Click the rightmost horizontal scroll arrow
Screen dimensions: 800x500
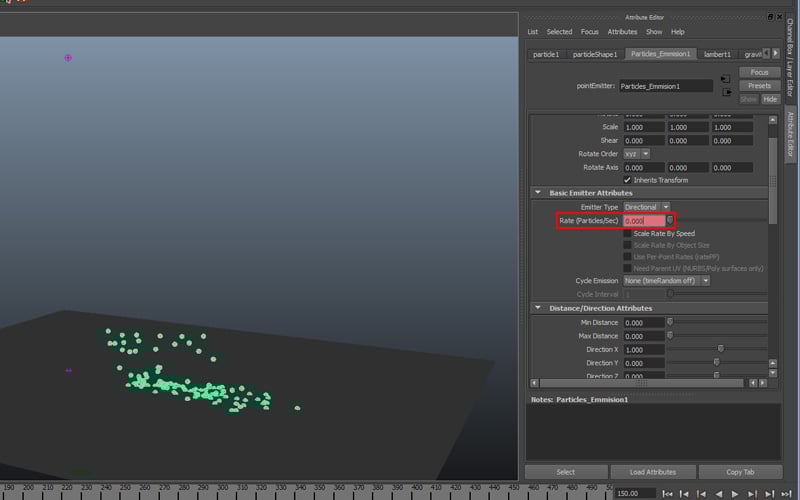[x=763, y=383]
